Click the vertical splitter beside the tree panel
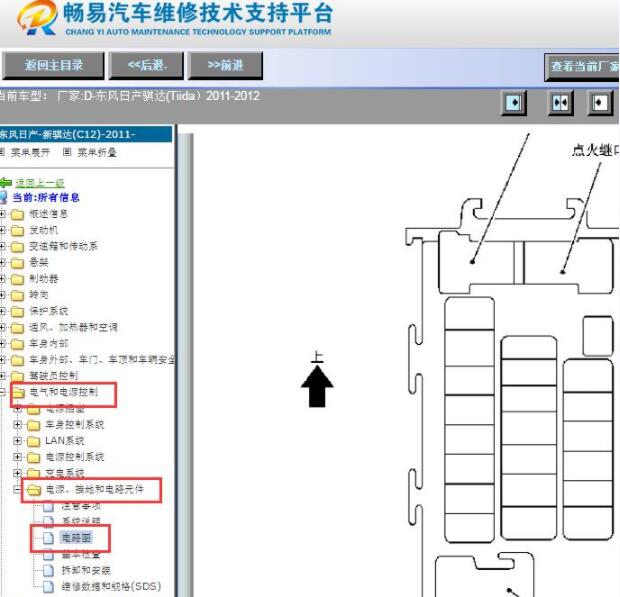Image resolution: width=620 pixels, height=597 pixels. [x=185, y=365]
